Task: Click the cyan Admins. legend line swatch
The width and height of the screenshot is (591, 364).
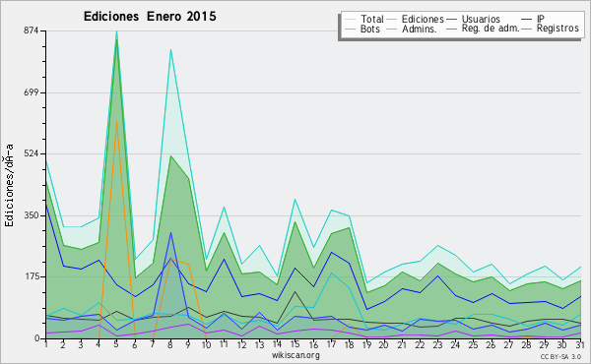Action: click(x=393, y=29)
